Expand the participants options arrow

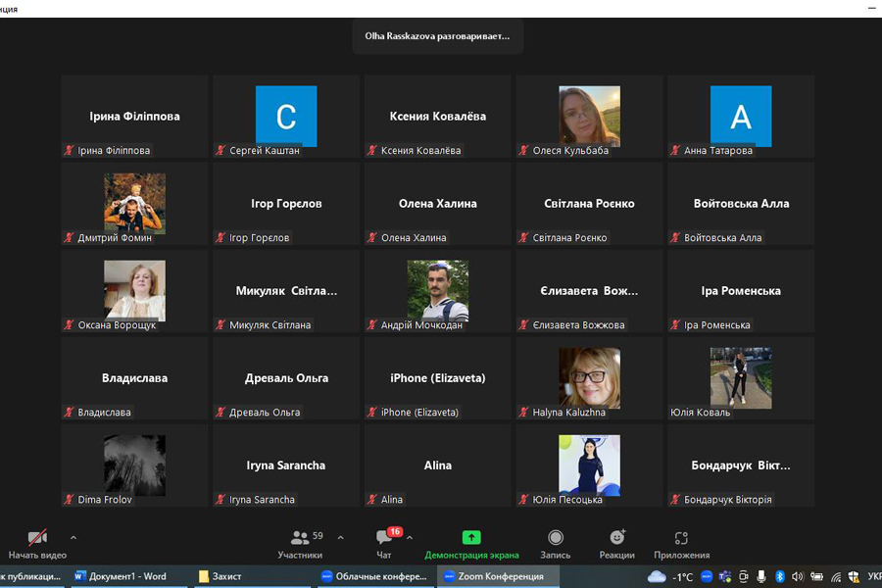point(340,538)
